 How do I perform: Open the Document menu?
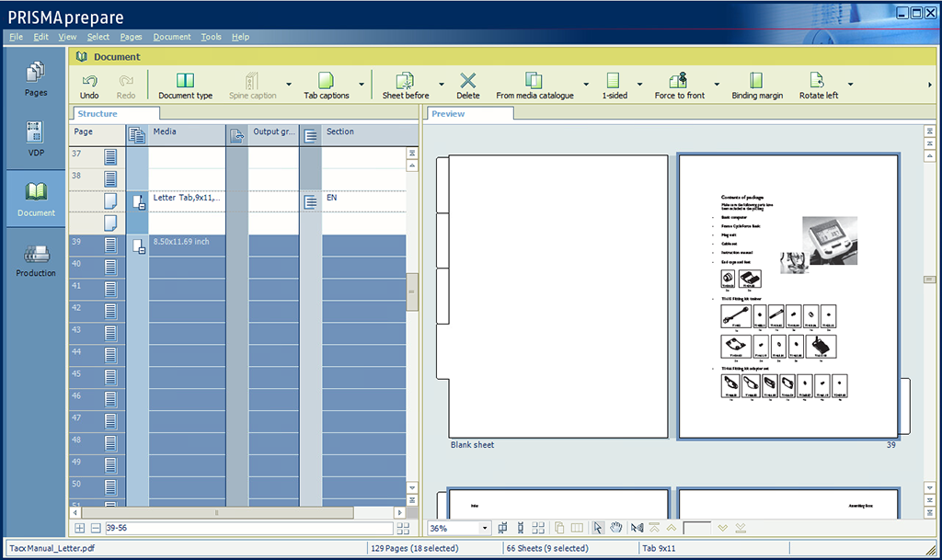[x=172, y=37]
